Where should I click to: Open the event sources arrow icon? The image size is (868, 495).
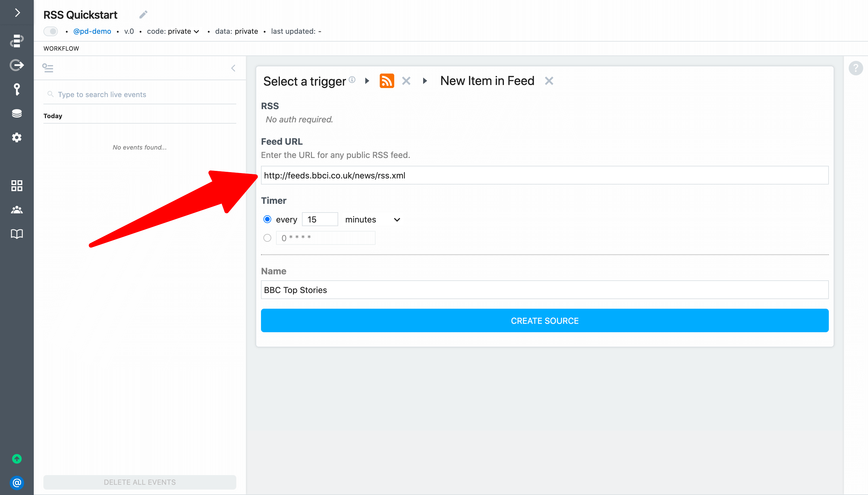click(x=17, y=65)
